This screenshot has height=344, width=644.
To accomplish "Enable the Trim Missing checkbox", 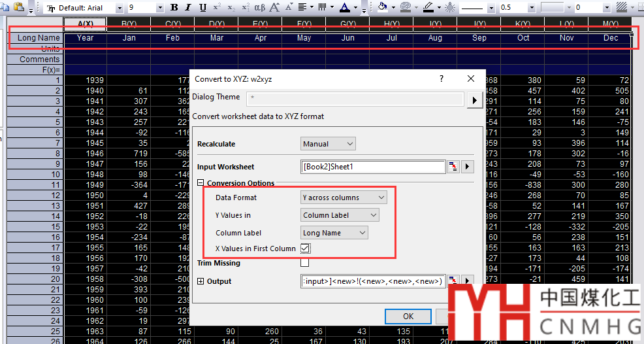I will 305,263.
